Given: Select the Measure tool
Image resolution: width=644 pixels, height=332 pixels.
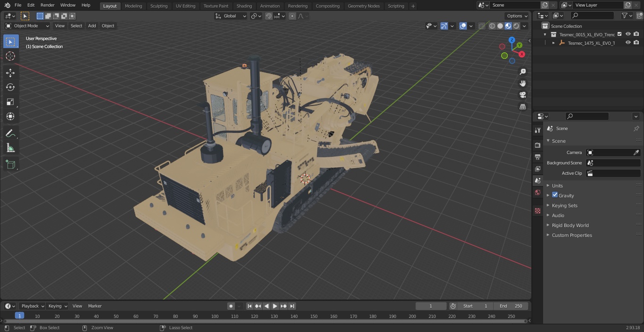Looking at the screenshot, I should point(10,148).
